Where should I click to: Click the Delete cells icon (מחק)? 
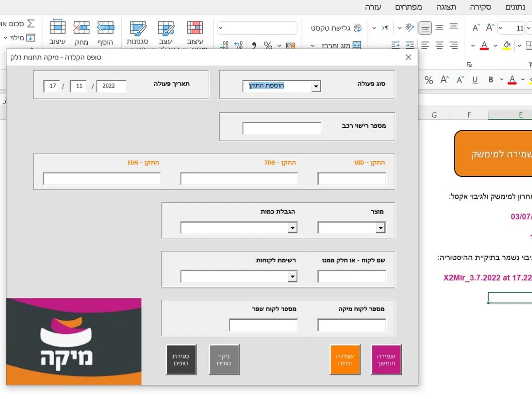coord(81,28)
